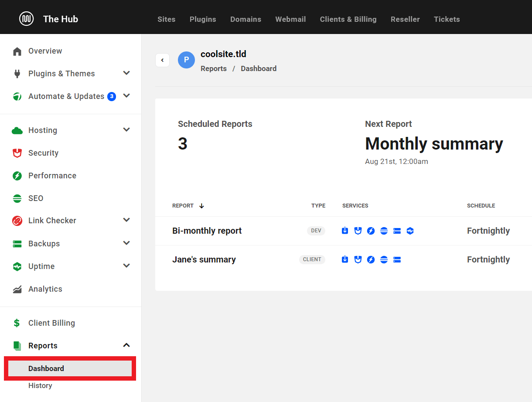Click the performance bolt icon in Bi-monthly report row
The height and width of the screenshot is (402, 532).
click(x=371, y=231)
